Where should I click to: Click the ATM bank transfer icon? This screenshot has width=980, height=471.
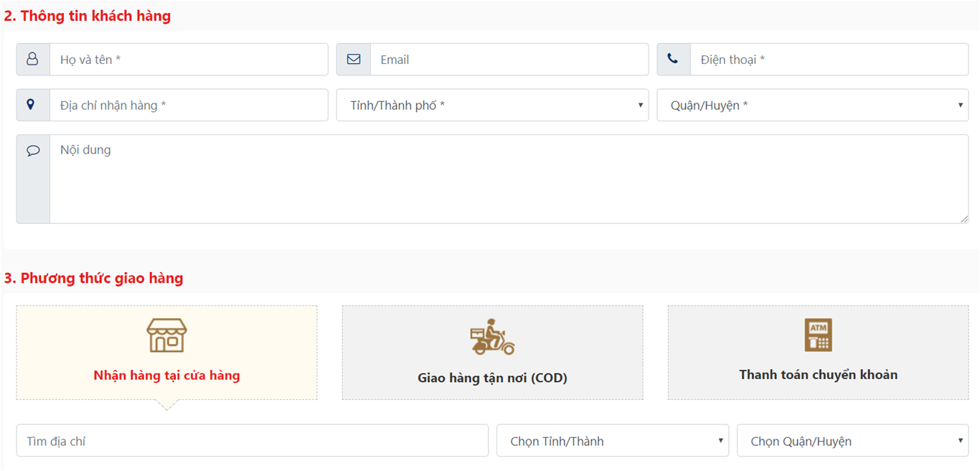click(818, 335)
